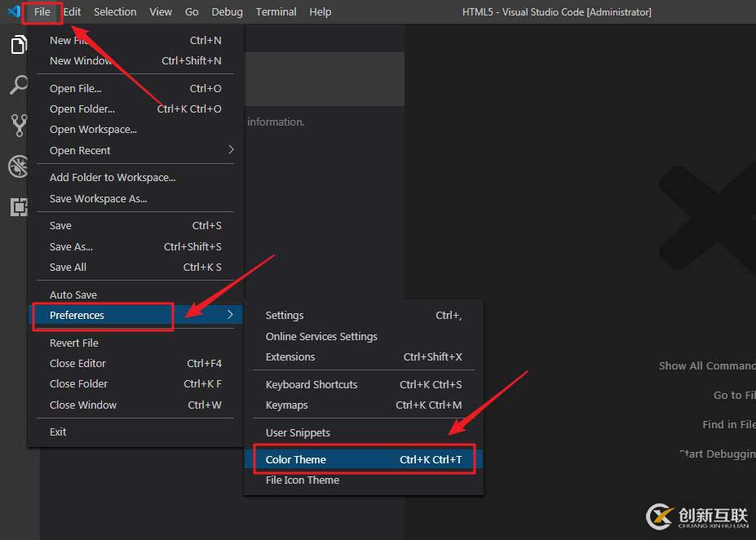The image size is (756, 540).
Task: Select Color Theme menu entry
Action: 364,459
